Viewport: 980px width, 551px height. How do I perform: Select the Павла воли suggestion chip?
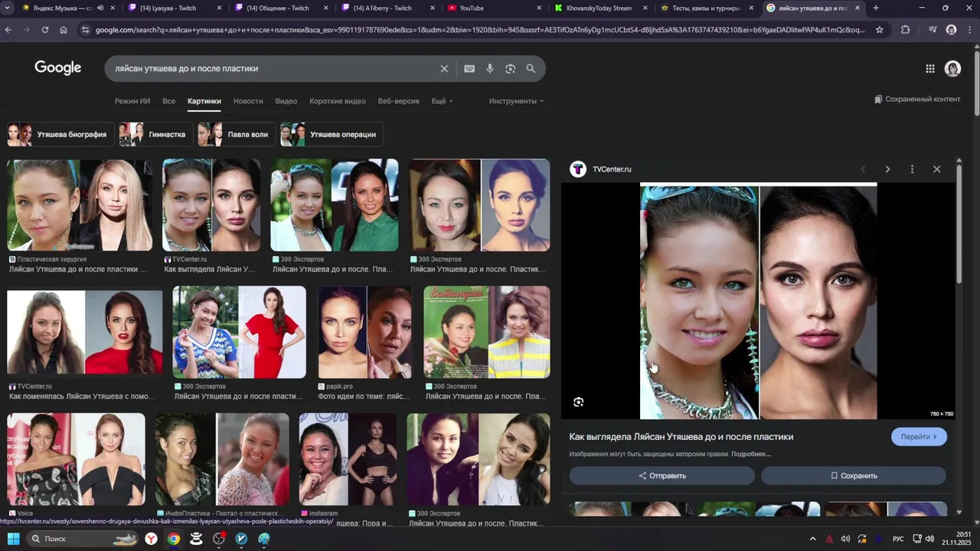pos(235,135)
